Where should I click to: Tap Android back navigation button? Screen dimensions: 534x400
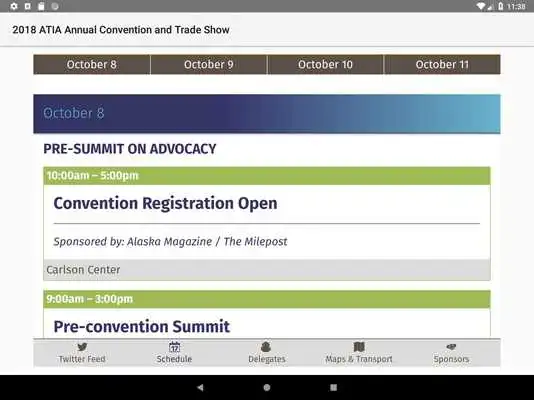click(200, 387)
